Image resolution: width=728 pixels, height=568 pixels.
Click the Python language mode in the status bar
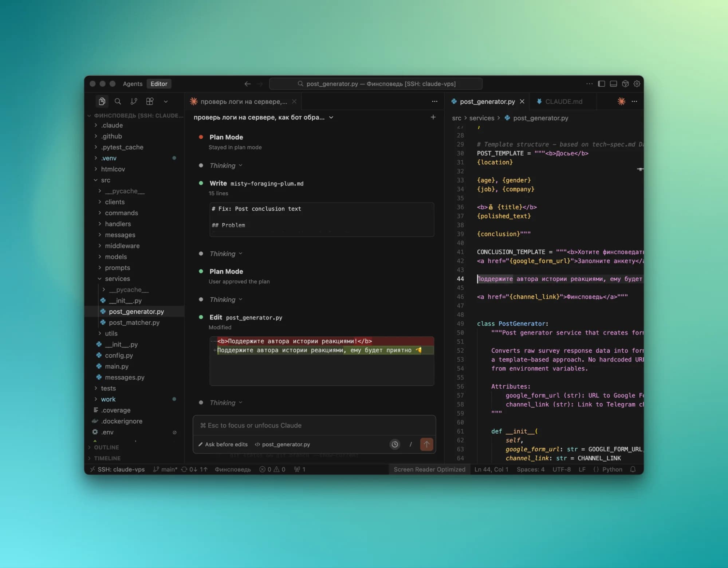(x=612, y=469)
